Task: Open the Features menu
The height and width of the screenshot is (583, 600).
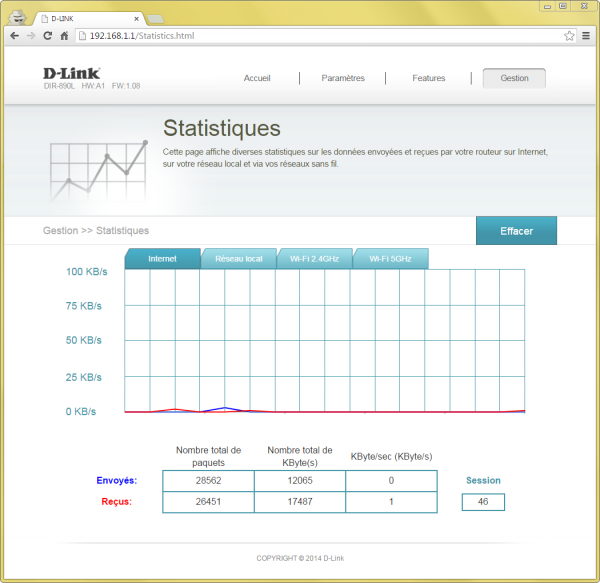Action: [429, 78]
